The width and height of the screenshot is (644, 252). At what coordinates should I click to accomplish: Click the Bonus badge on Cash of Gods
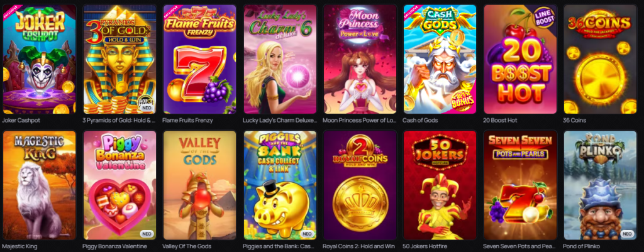tap(463, 99)
